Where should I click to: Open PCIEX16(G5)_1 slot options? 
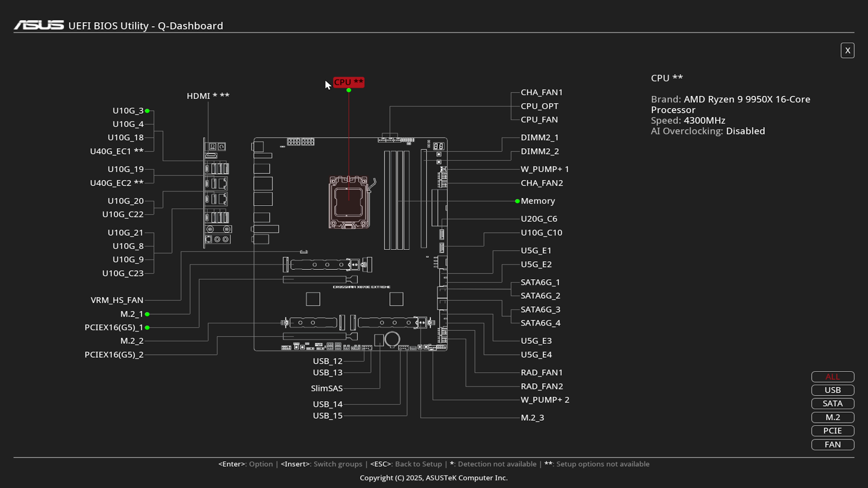coord(114,328)
